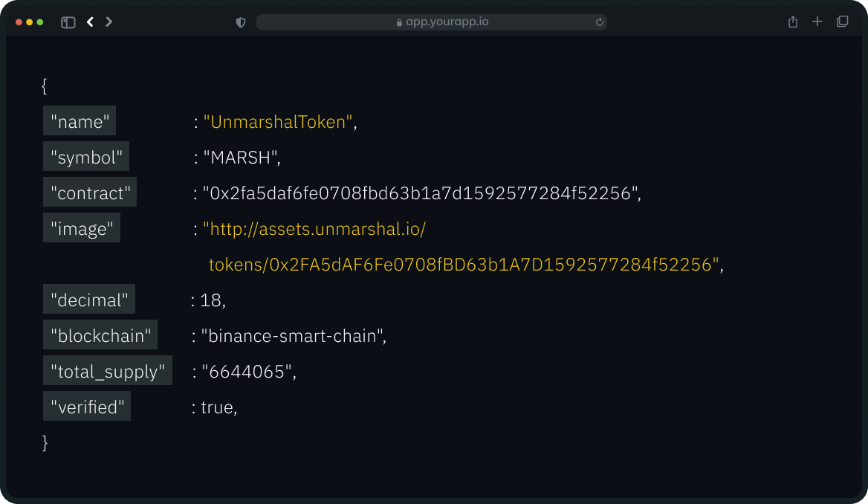
Task: Add a new tab with the plus icon
Action: (x=817, y=22)
